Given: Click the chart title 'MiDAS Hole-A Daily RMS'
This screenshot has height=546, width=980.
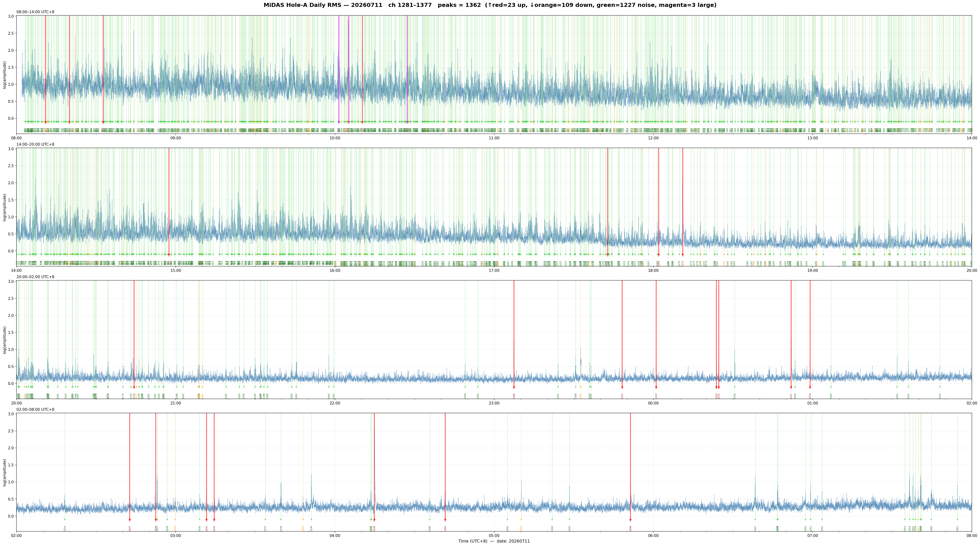Looking at the screenshot, I should tap(300, 5).
